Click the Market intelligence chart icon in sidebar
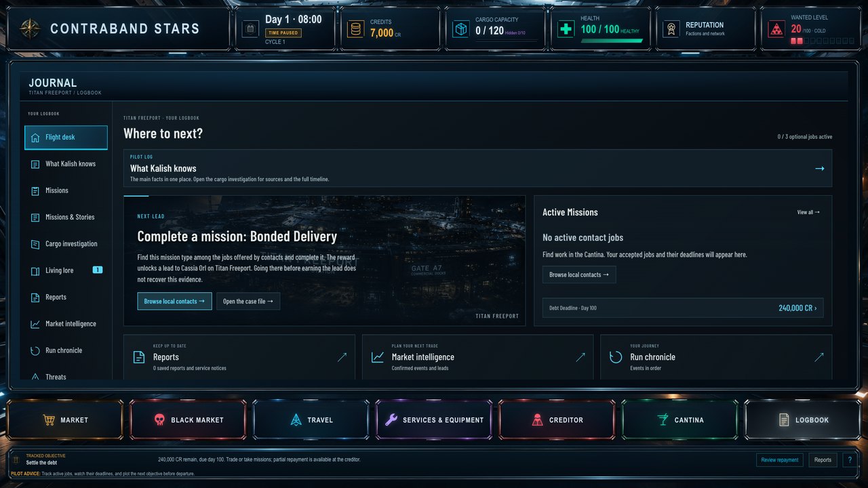 [35, 324]
